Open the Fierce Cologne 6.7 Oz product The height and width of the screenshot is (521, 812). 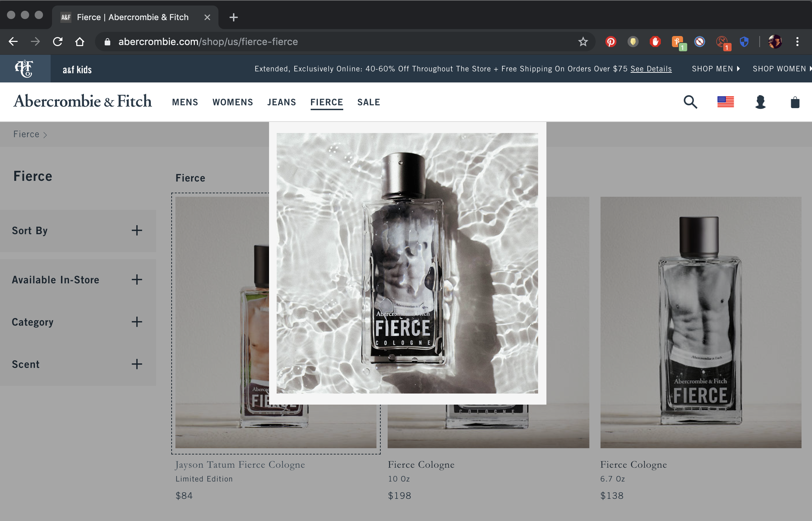(x=633, y=465)
